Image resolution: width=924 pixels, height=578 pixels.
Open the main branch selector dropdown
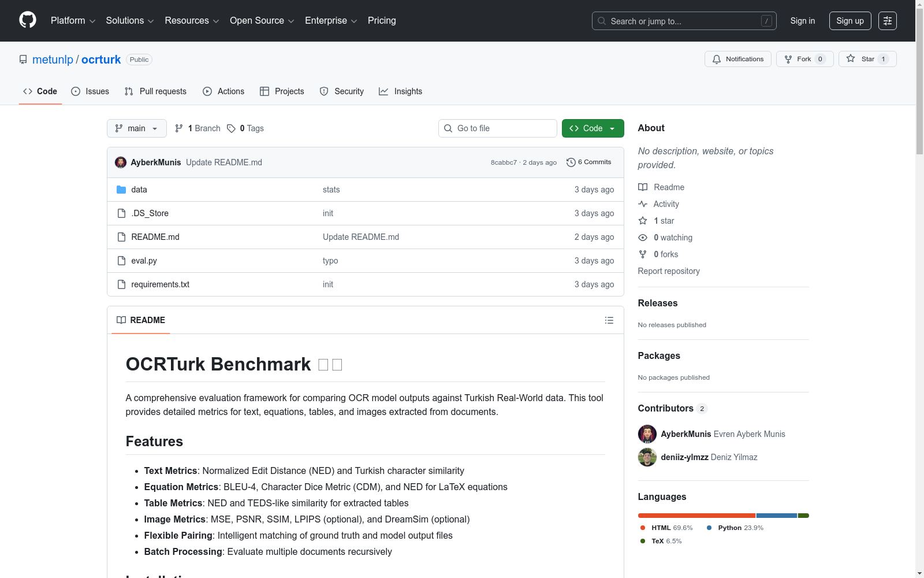click(x=137, y=128)
